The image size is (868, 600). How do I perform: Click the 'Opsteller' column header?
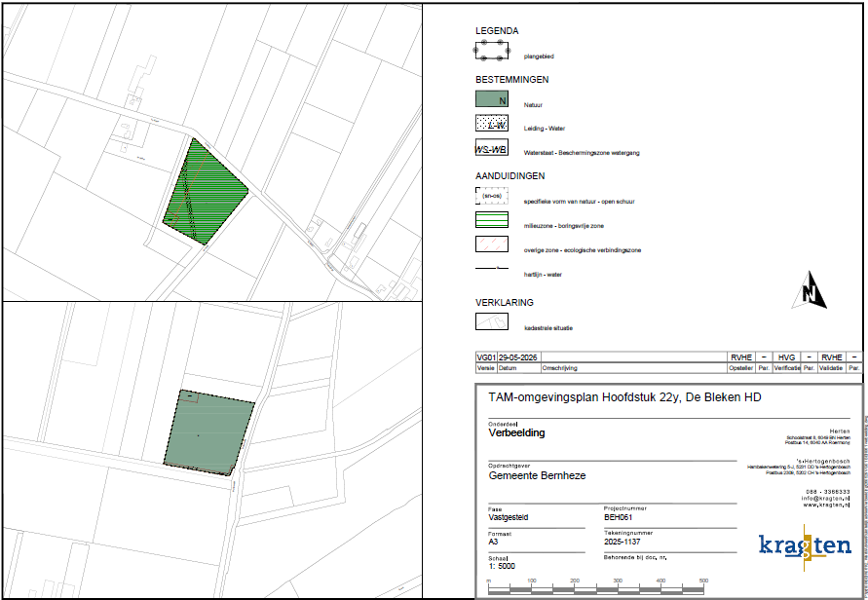click(x=741, y=368)
